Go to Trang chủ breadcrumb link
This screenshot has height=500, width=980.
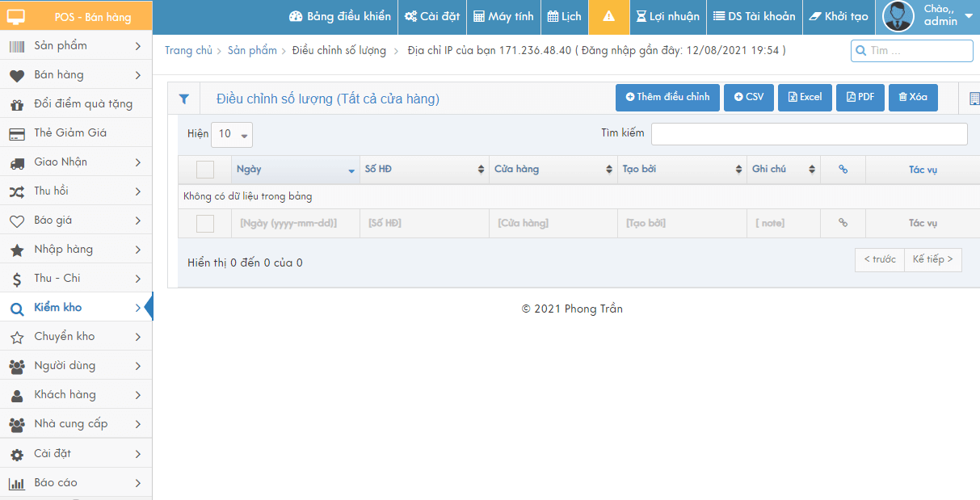188,51
